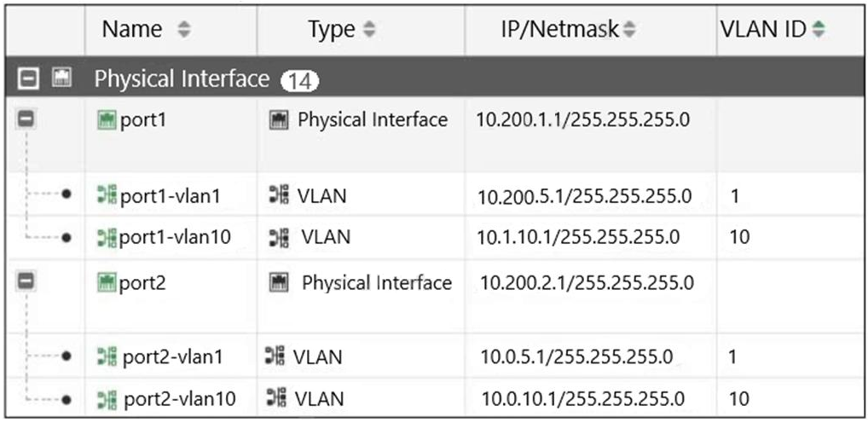The height and width of the screenshot is (423, 868).
Task: Collapse the port2 interface tree
Action: (x=25, y=282)
